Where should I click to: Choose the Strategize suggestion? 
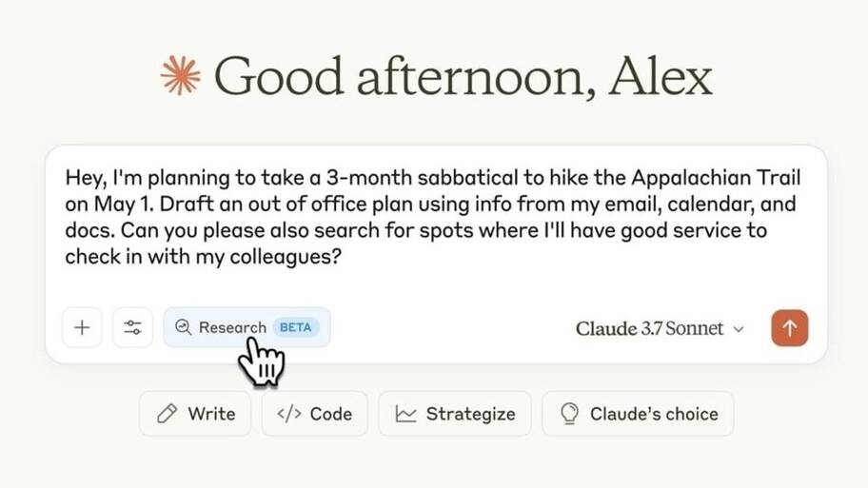pos(455,413)
